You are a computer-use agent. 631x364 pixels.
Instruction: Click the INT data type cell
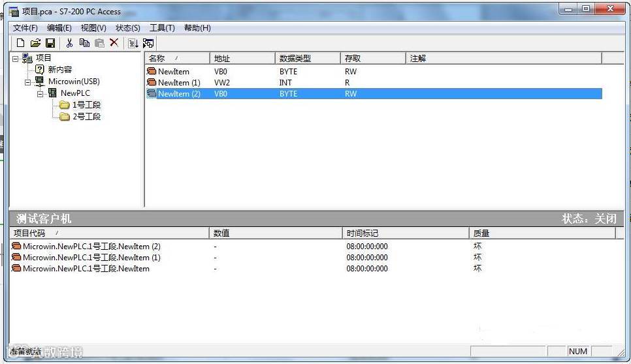click(x=285, y=83)
